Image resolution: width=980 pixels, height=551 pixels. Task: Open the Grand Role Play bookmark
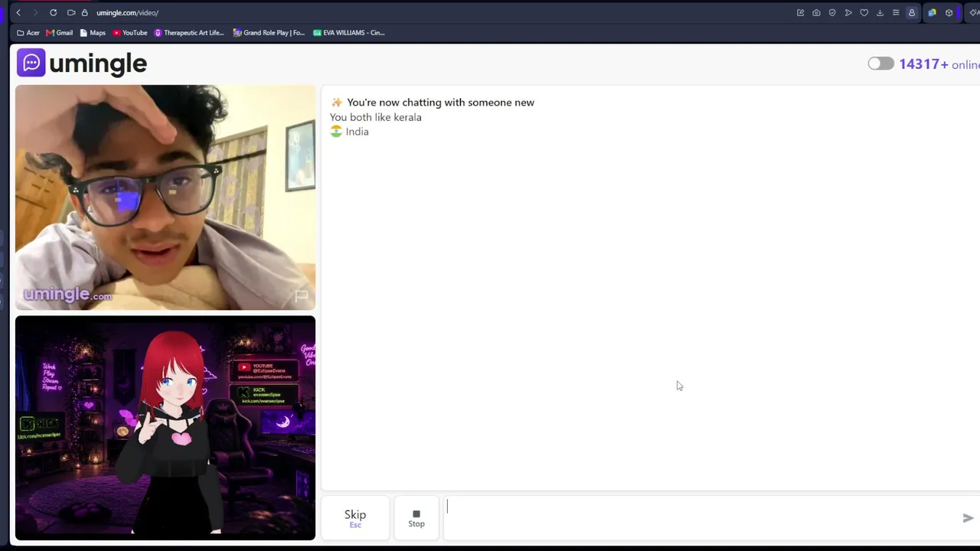click(x=269, y=33)
